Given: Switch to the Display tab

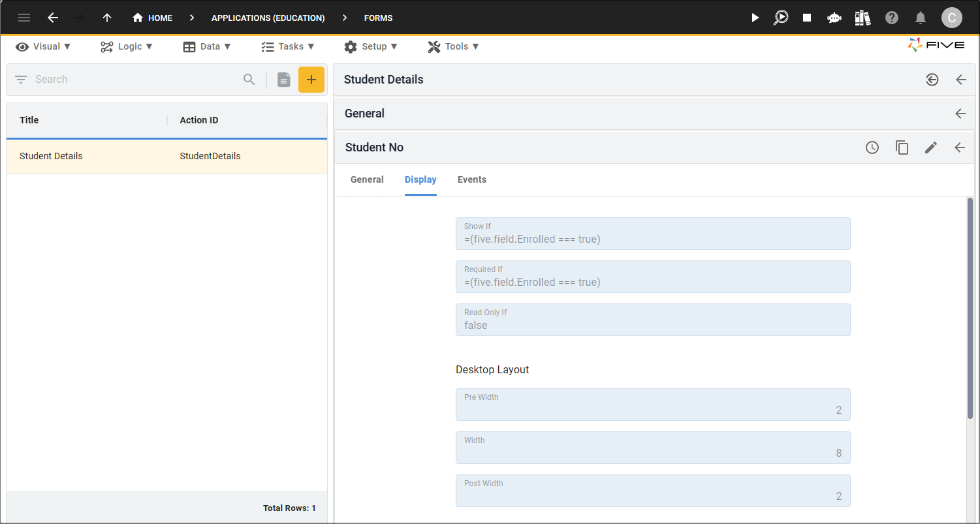Looking at the screenshot, I should (x=420, y=179).
